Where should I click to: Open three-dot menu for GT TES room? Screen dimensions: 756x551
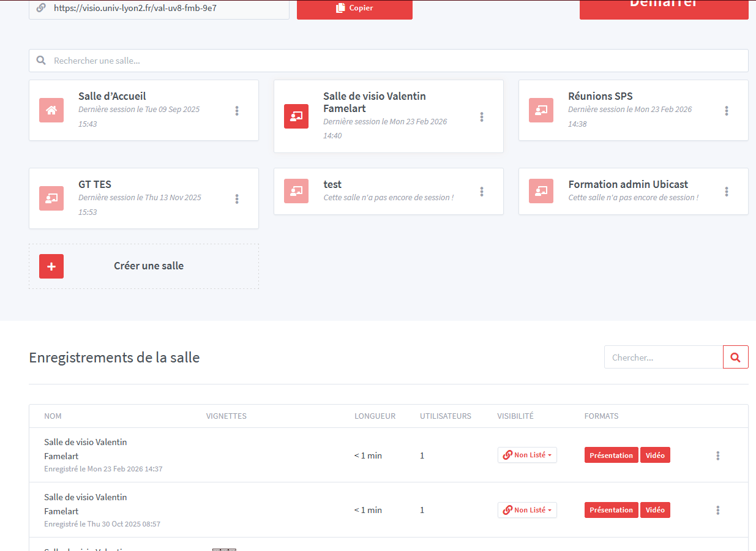[237, 199]
